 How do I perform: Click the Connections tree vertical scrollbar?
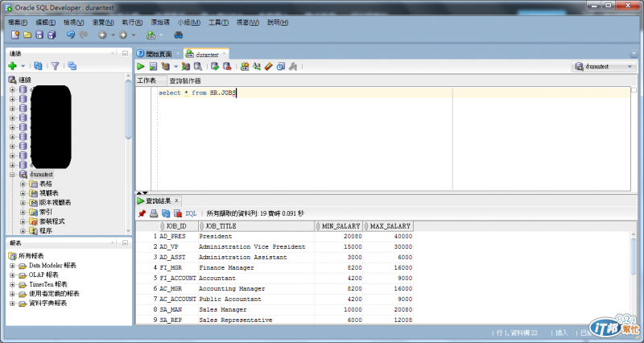tap(128, 109)
